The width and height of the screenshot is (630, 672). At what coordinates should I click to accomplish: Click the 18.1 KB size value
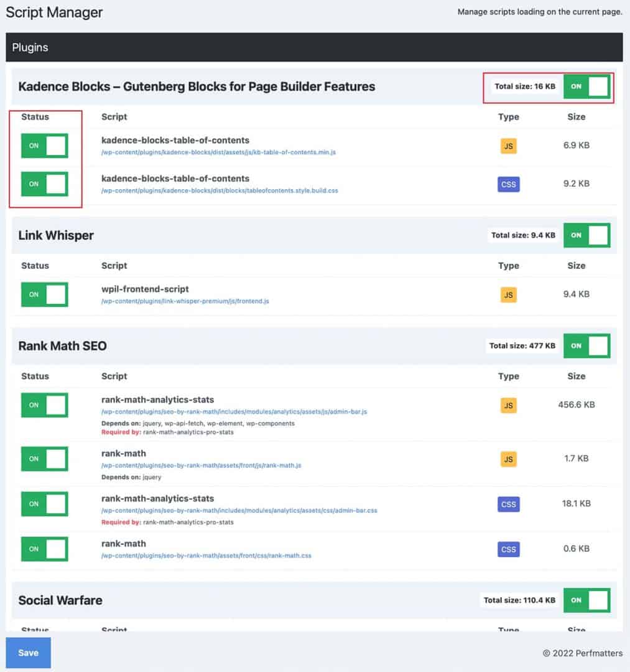click(x=577, y=503)
